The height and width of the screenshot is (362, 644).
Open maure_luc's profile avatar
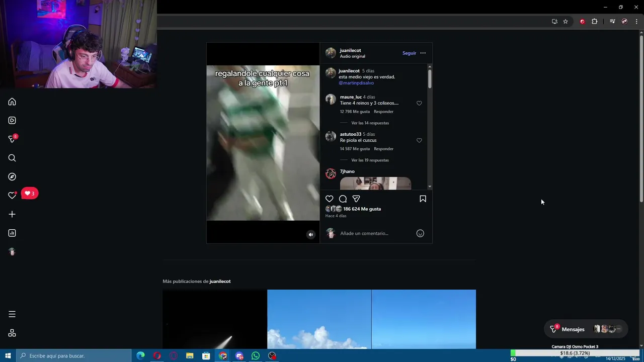[331, 99]
